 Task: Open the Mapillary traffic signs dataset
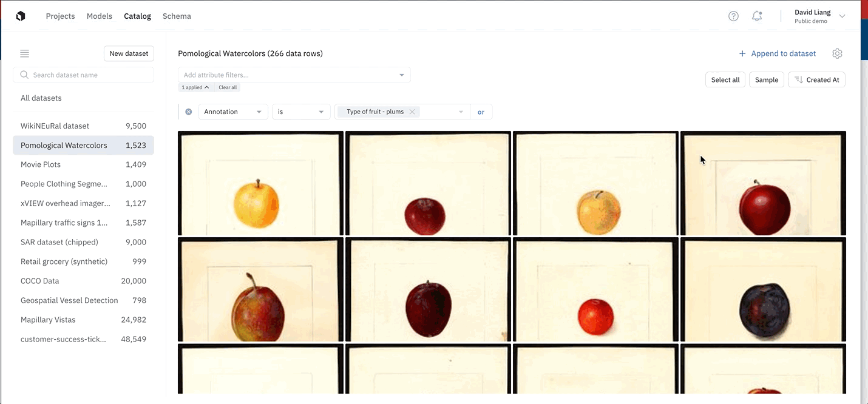(x=83, y=223)
